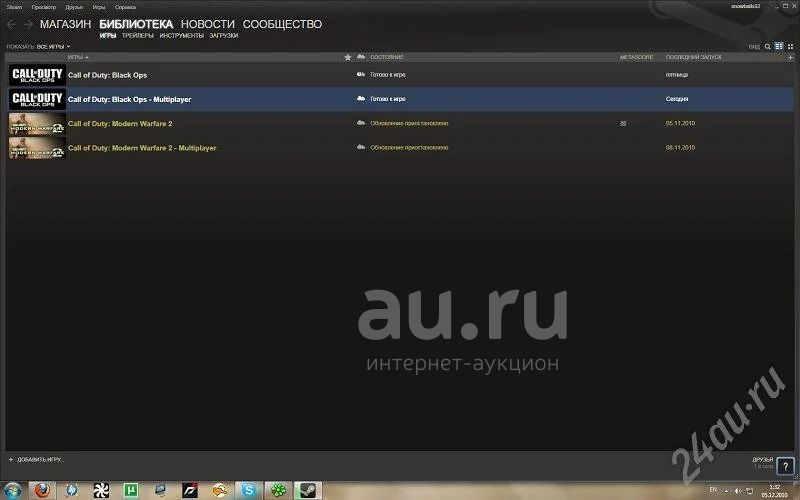Image resolution: width=800 pixels, height=500 pixels.
Task: Add a column with the plus icon
Action: click(x=790, y=58)
